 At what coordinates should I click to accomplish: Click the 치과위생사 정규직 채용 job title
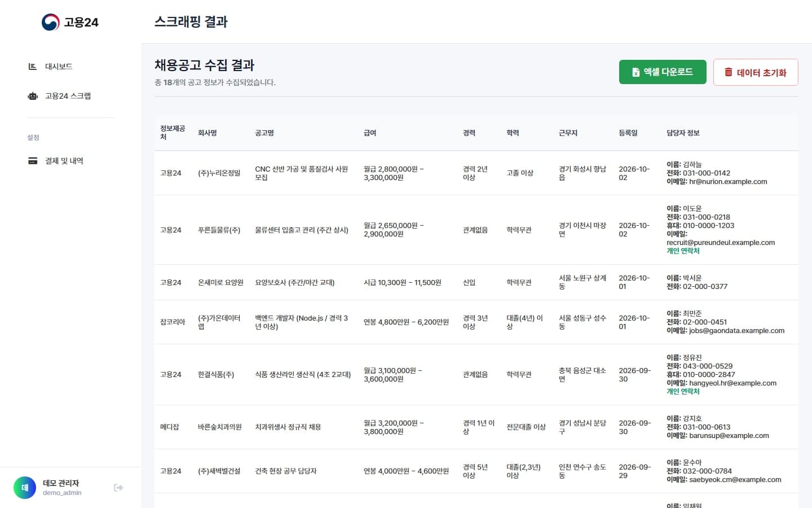(288, 427)
